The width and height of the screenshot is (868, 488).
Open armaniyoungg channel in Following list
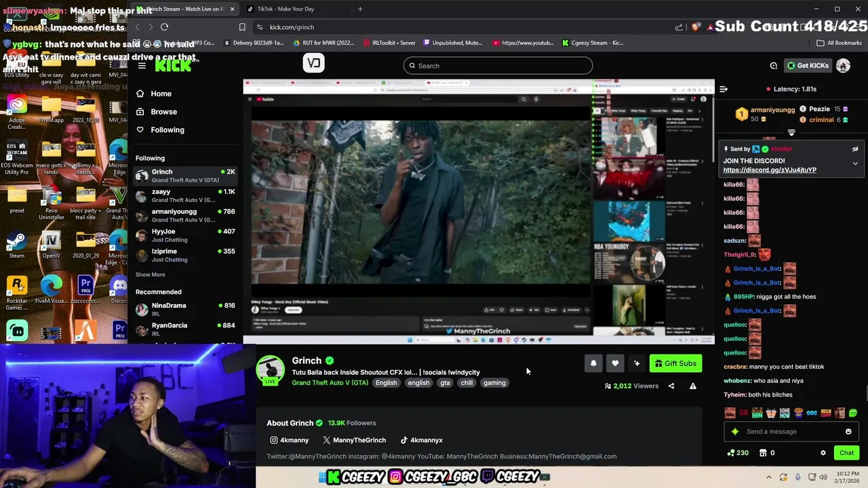click(185, 216)
